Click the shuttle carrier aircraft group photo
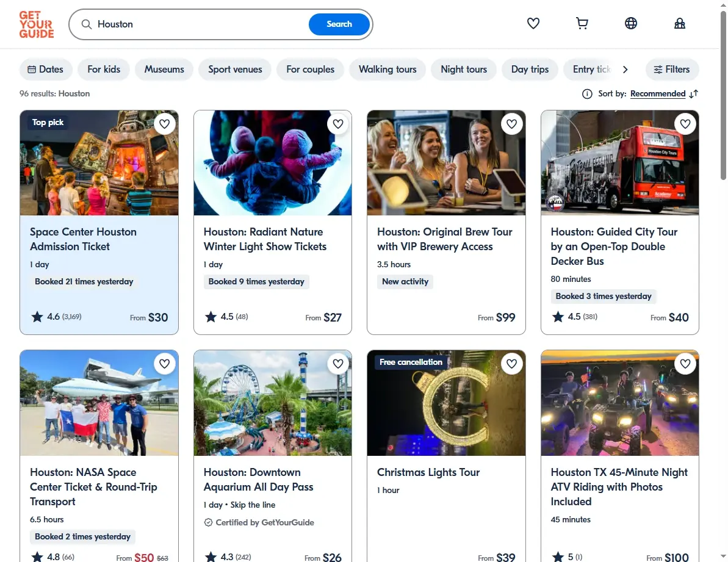 [x=99, y=403]
